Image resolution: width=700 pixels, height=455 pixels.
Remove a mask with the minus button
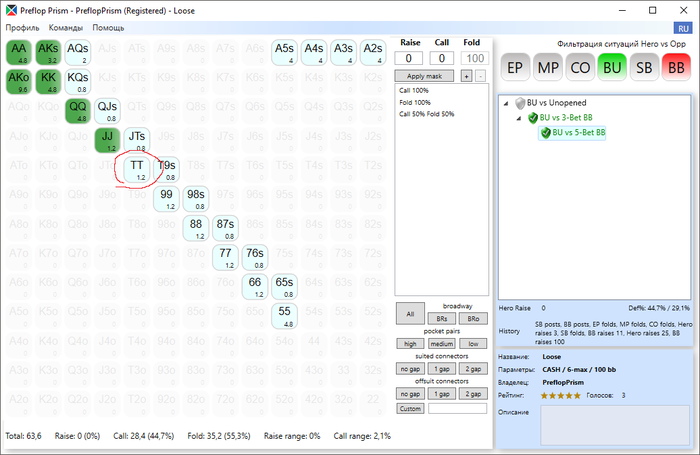(480, 76)
